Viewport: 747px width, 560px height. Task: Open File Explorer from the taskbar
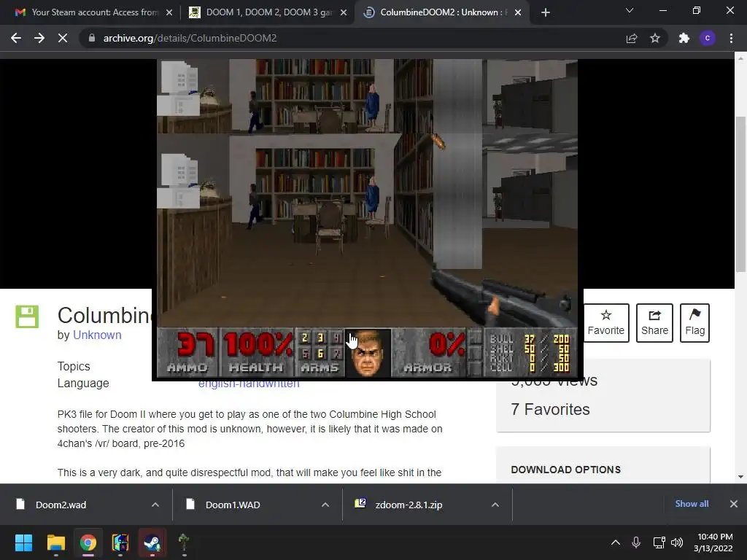(55, 542)
